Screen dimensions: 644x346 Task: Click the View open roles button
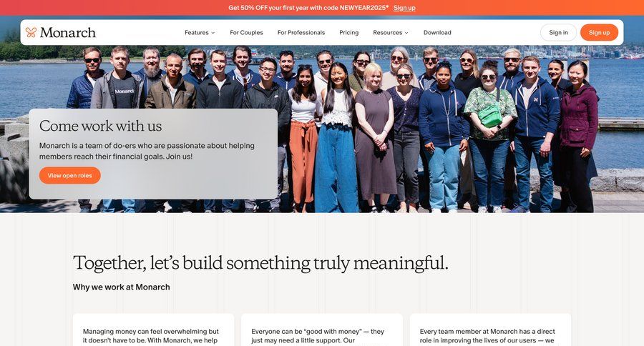tap(70, 175)
